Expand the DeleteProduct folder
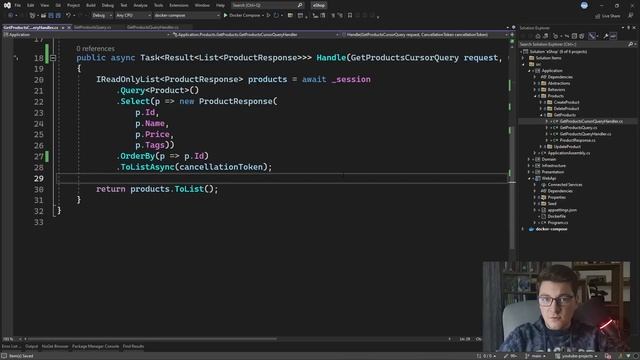 click(541, 109)
